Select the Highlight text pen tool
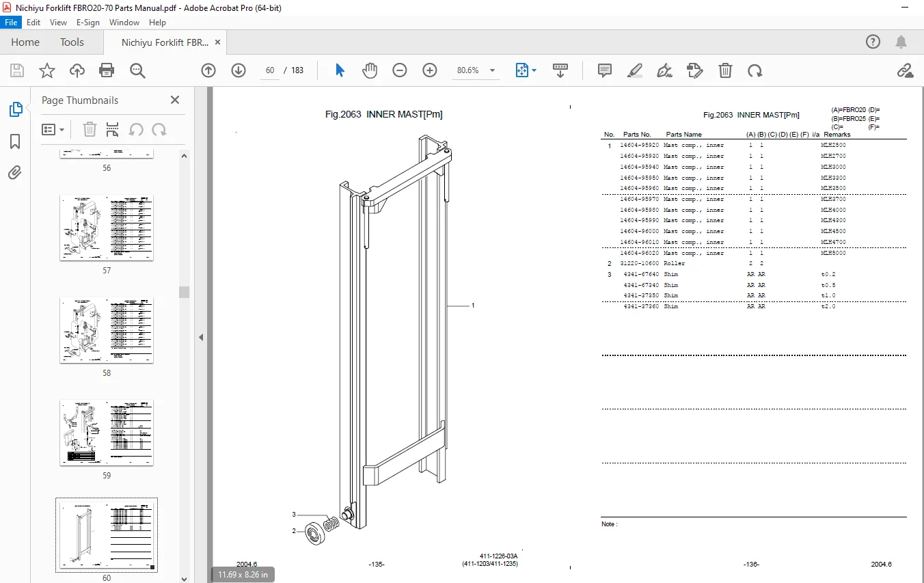Viewport: 924px width, 583px height. [x=635, y=70]
